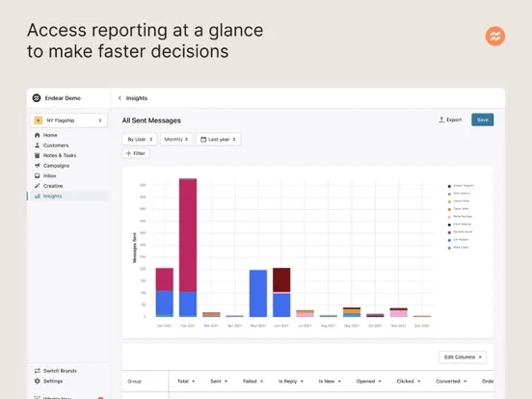Screen dimensions: 532x399
Task: Select the blue segment of Feb 2021 bar
Action: [x=188, y=305]
